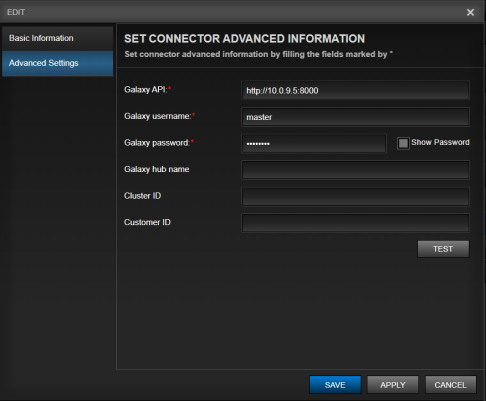This screenshot has width=486, height=401.
Task: Tick the Show Password checkbox
Action: click(403, 143)
